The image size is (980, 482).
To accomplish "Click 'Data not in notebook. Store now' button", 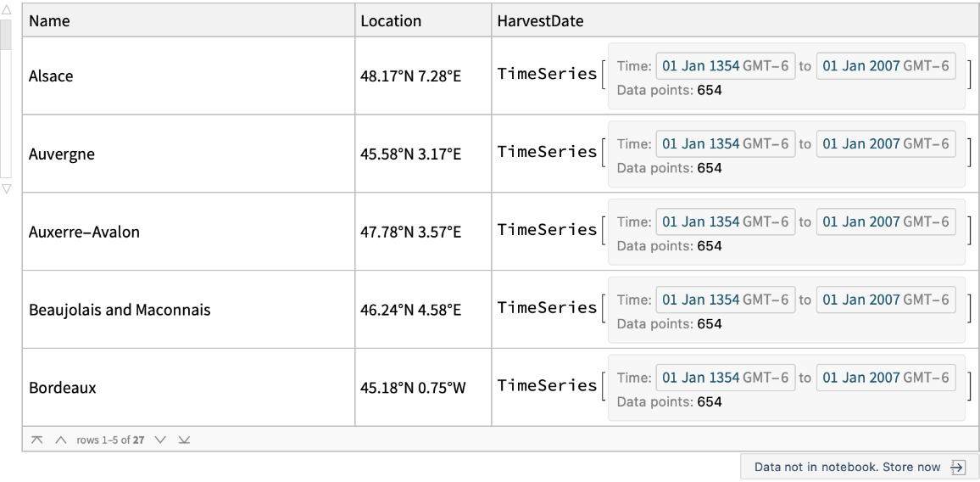I will (x=848, y=467).
